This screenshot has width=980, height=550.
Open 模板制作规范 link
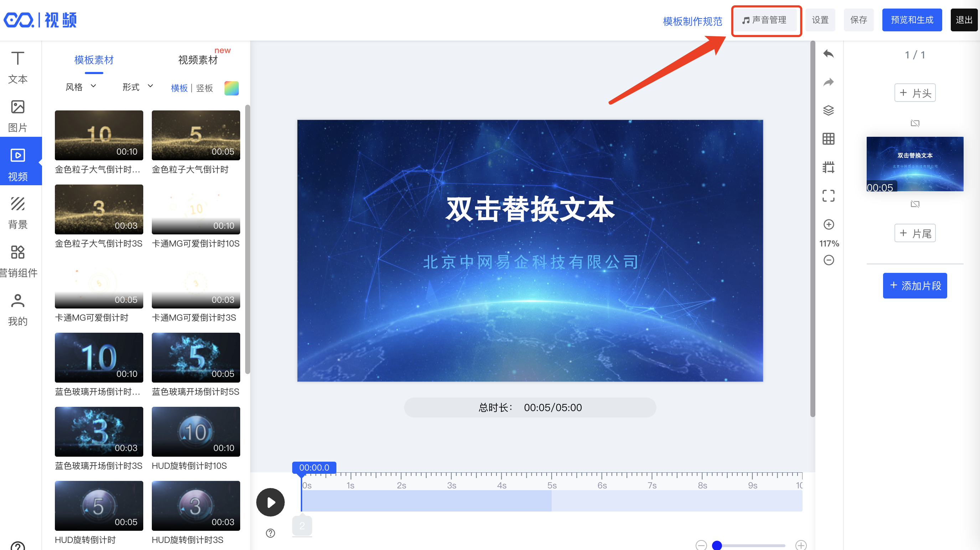(692, 21)
